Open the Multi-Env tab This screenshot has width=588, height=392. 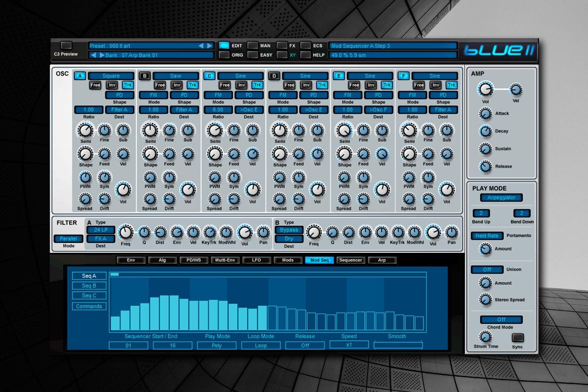tap(225, 260)
